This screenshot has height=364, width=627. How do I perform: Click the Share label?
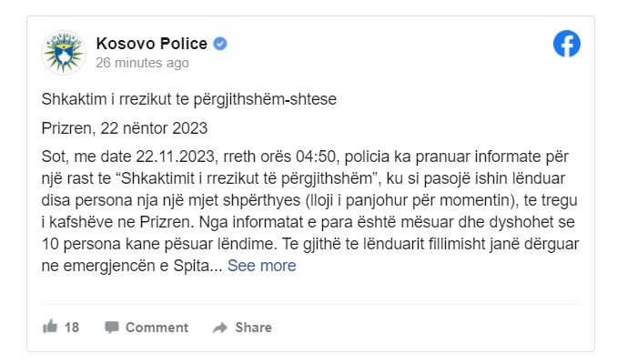click(x=254, y=328)
